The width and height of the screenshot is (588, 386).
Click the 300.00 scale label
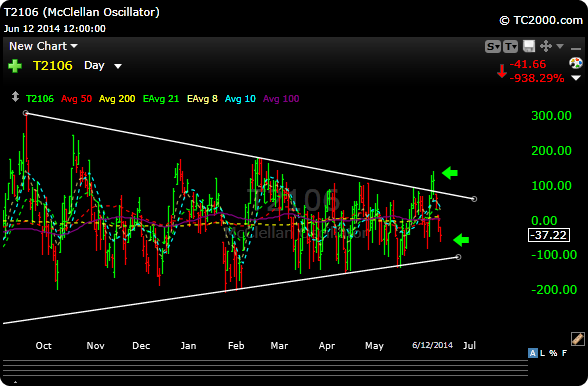[551, 116]
